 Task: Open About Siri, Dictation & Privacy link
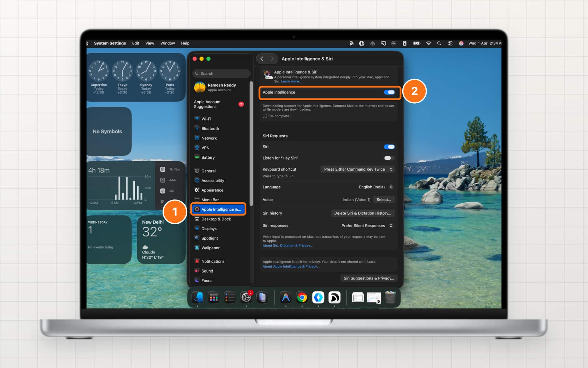click(x=288, y=246)
